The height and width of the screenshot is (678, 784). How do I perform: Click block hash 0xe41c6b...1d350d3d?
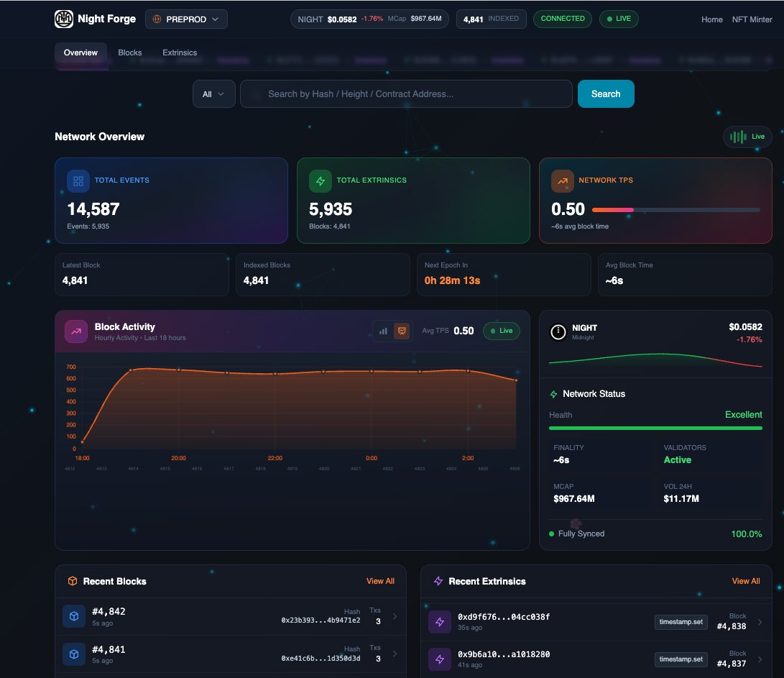320,659
